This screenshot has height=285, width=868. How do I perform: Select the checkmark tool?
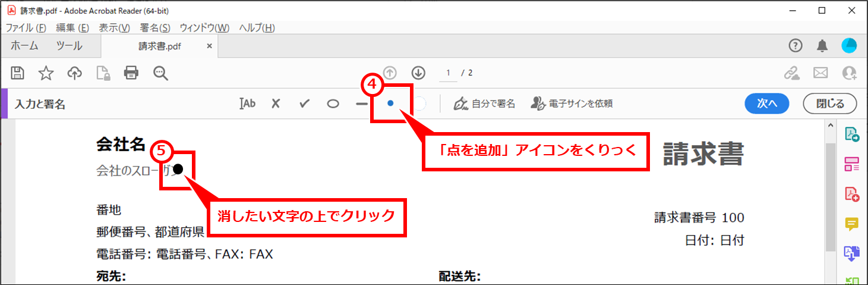(305, 104)
